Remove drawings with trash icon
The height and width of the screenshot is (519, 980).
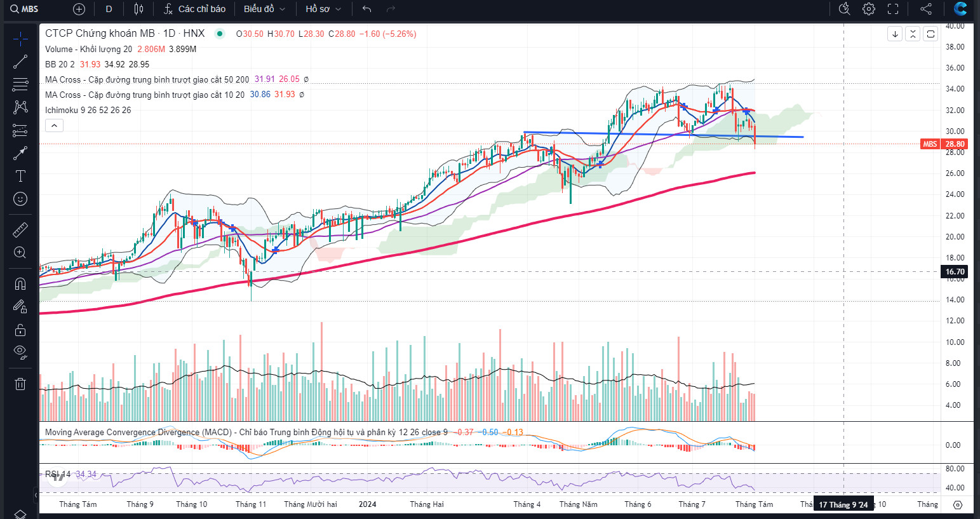coord(20,384)
